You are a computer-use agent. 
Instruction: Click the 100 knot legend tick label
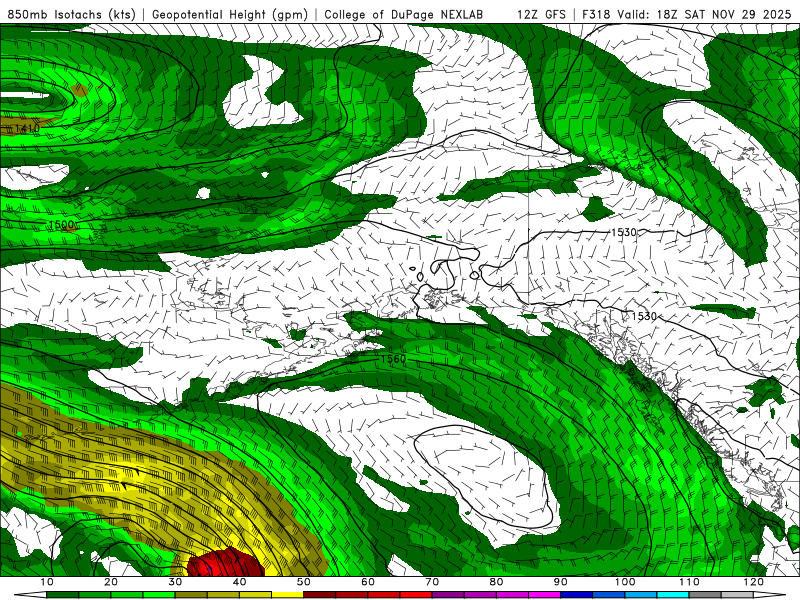(626, 582)
